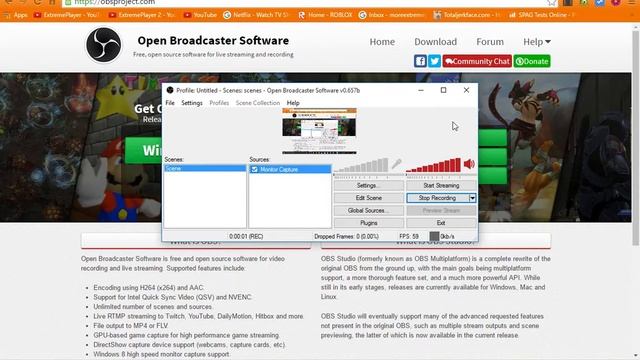Open the OBS Profiles menu
The image size is (640, 360).
tap(219, 103)
